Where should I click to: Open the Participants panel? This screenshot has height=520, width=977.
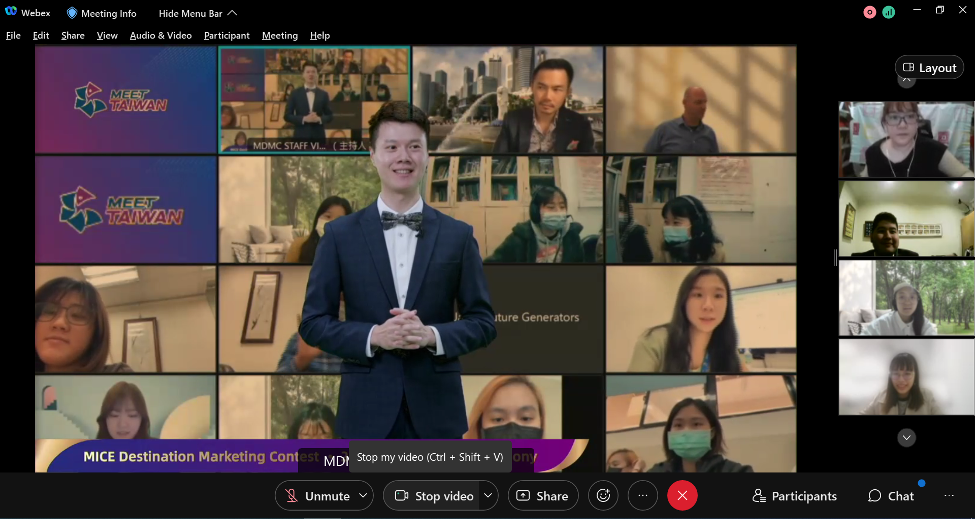coord(794,496)
